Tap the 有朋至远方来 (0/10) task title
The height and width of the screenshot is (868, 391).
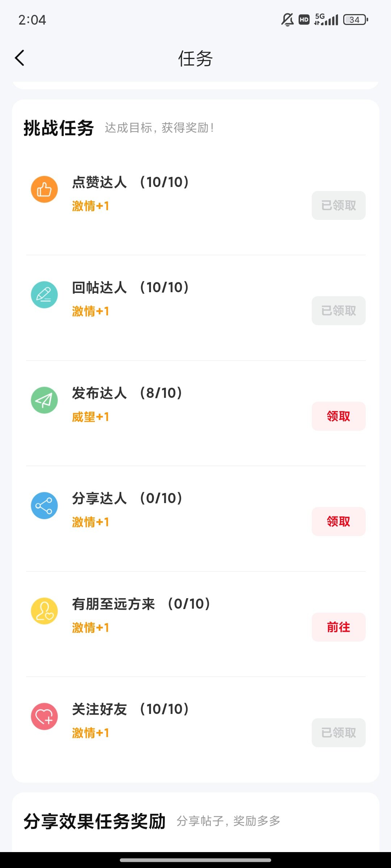click(x=141, y=604)
